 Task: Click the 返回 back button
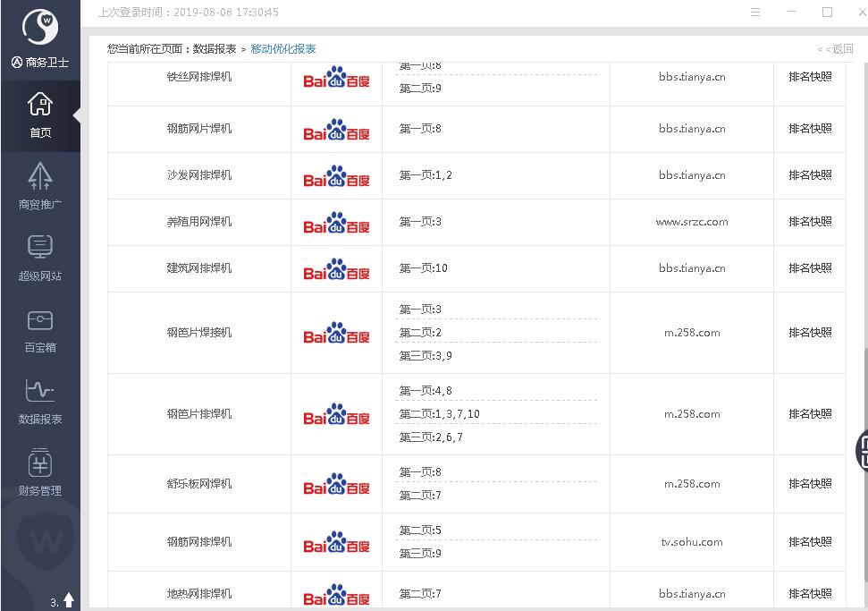point(836,49)
